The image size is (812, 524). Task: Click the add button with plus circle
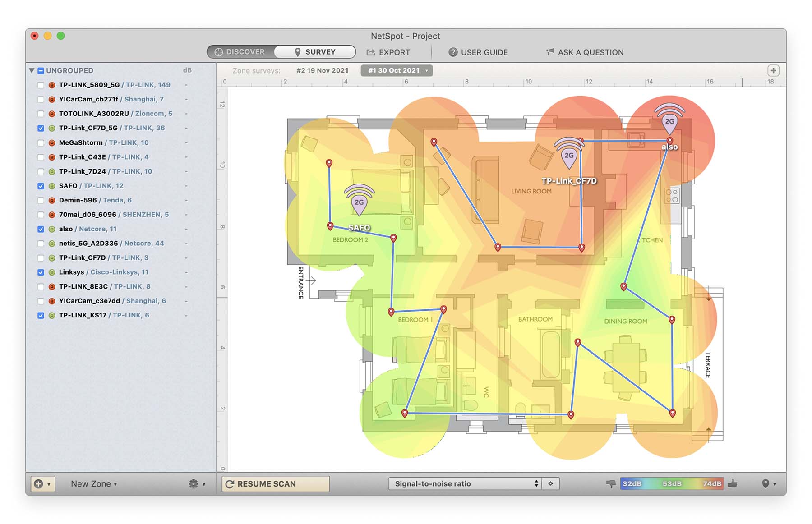click(39, 484)
